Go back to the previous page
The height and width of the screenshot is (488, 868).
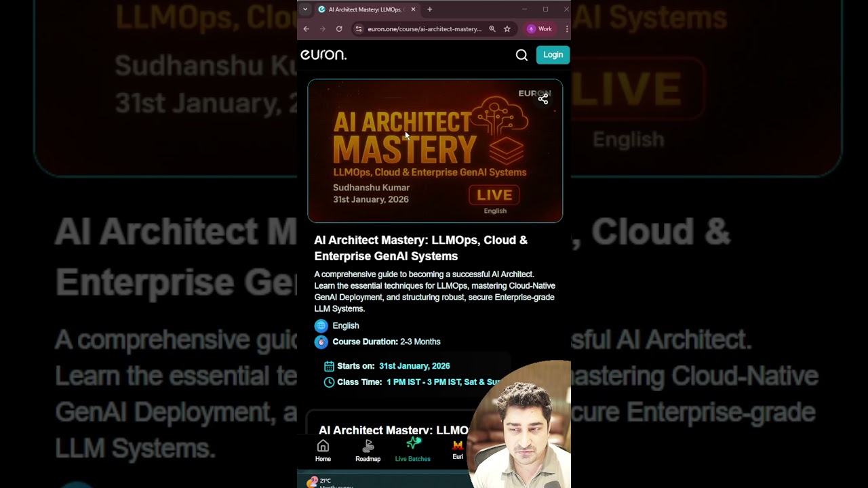306,29
